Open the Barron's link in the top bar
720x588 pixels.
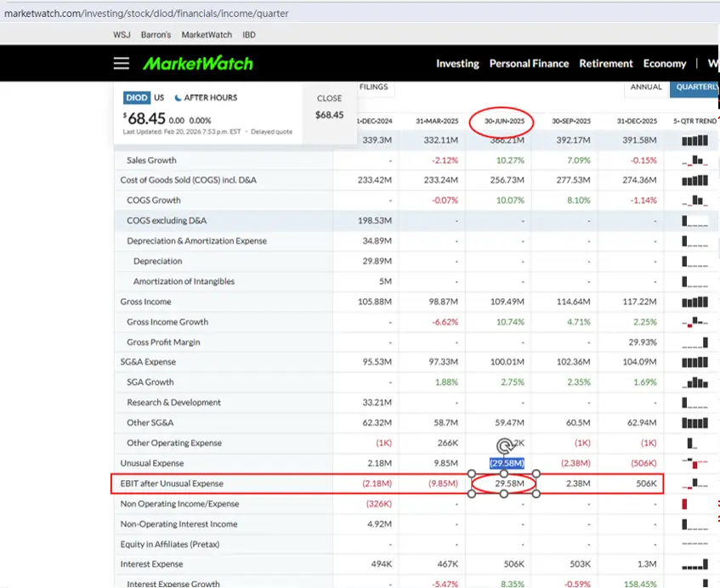tap(156, 35)
